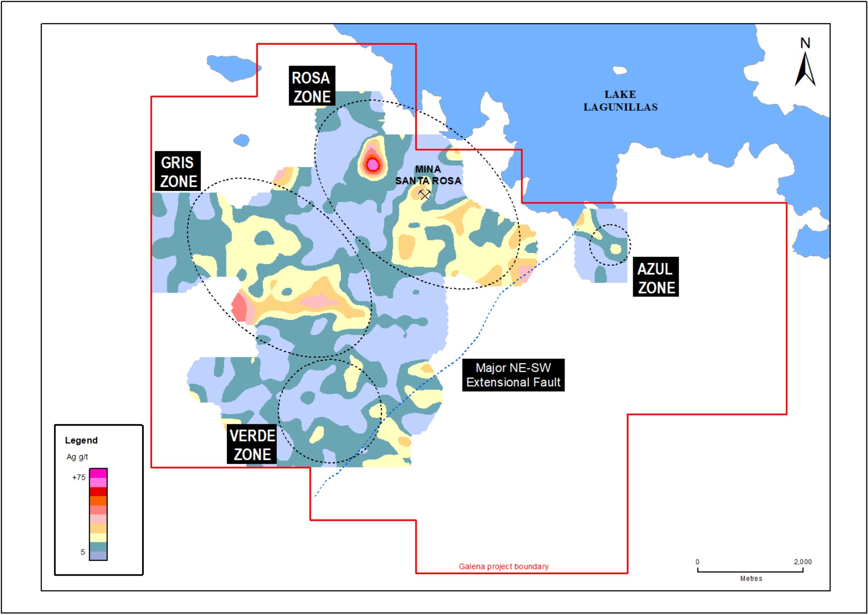Click the Lake Lagunillas text label
This screenshot has width=868, height=615.
(x=620, y=101)
